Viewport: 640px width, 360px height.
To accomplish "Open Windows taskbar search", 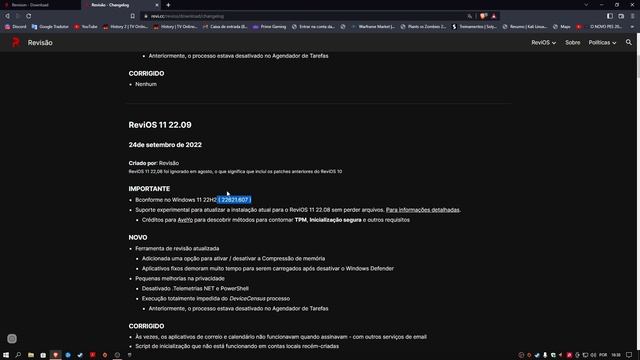I will pyautogui.click(x=18, y=355).
